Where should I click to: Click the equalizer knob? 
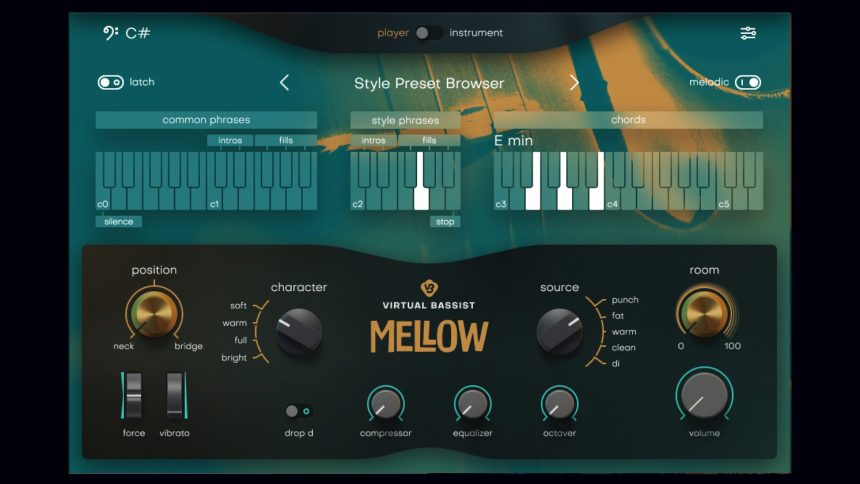(471, 404)
